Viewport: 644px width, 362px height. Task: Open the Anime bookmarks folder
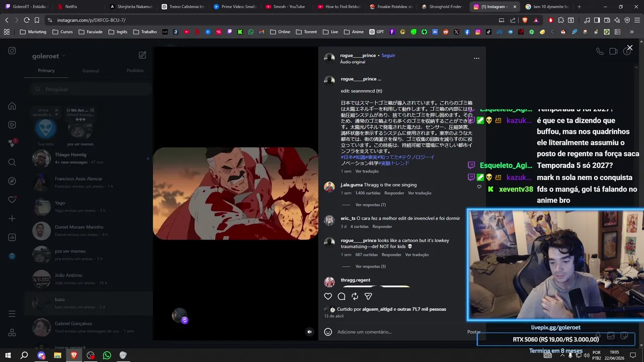click(354, 32)
